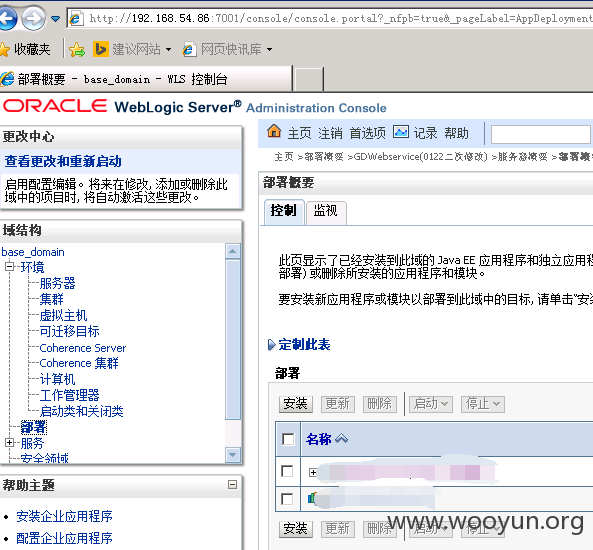Click the 记录 record icon
The image size is (593, 550).
[x=401, y=132]
